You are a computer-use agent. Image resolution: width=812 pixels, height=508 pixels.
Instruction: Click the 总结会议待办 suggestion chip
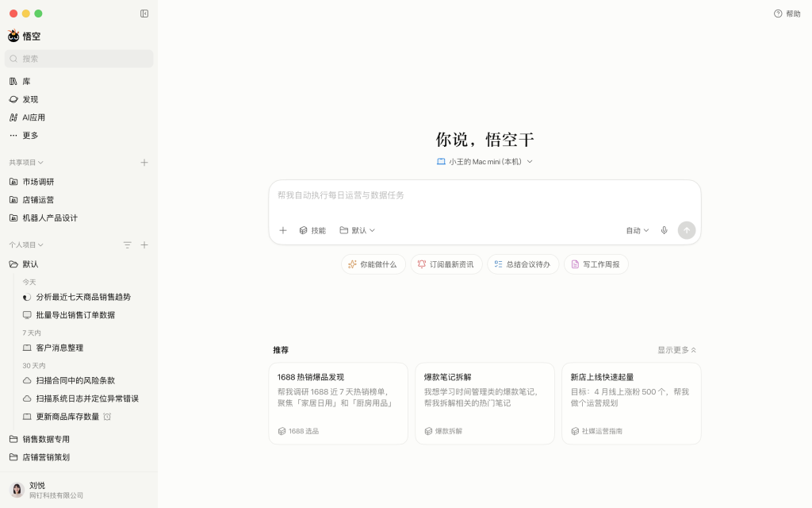click(523, 264)
